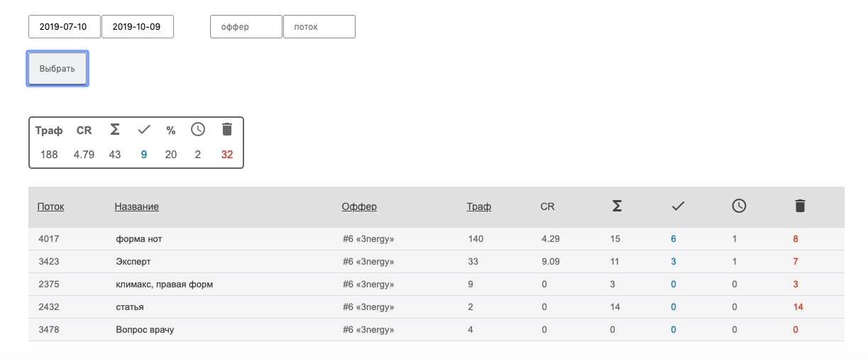Click the trash column header icon
The height and width of the screenshot is (359, 868).
pyautogui.click(x=800, y=206)
